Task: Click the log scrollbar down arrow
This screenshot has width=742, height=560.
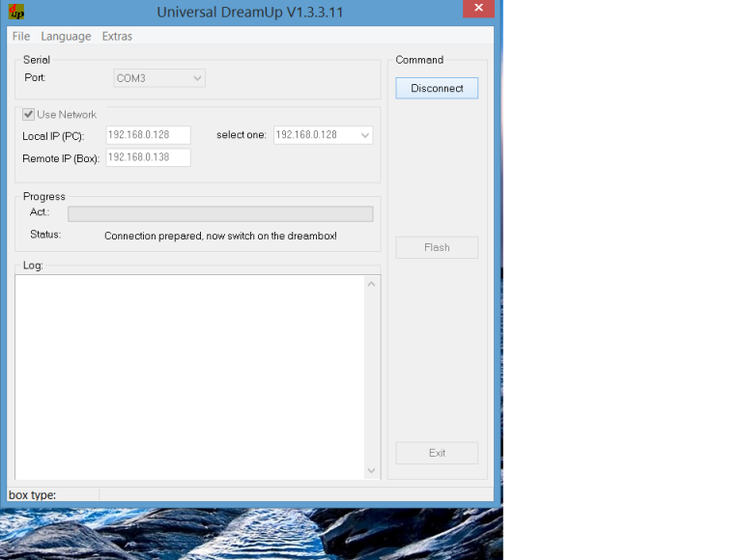Action: coord(371,470)
